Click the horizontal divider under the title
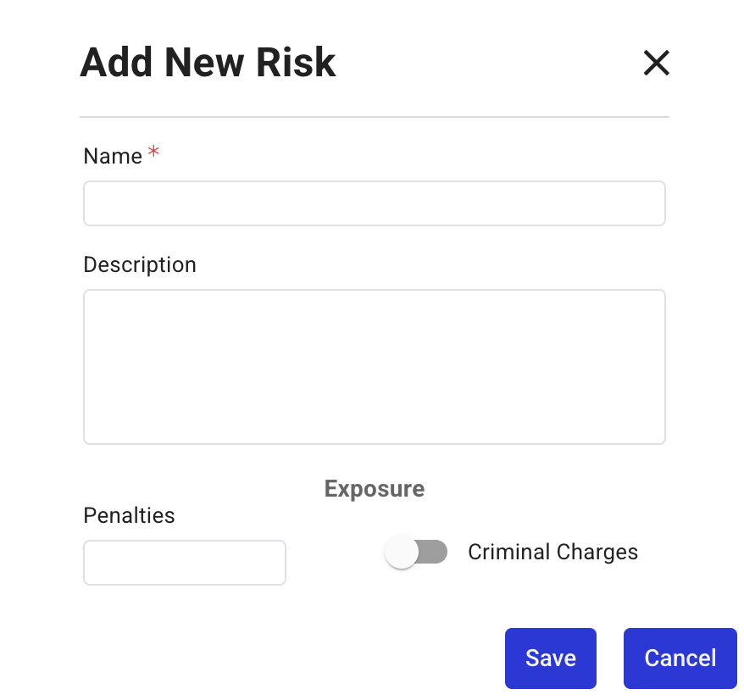This screenshot has height=700, width=744. click(x=374, y=116)
